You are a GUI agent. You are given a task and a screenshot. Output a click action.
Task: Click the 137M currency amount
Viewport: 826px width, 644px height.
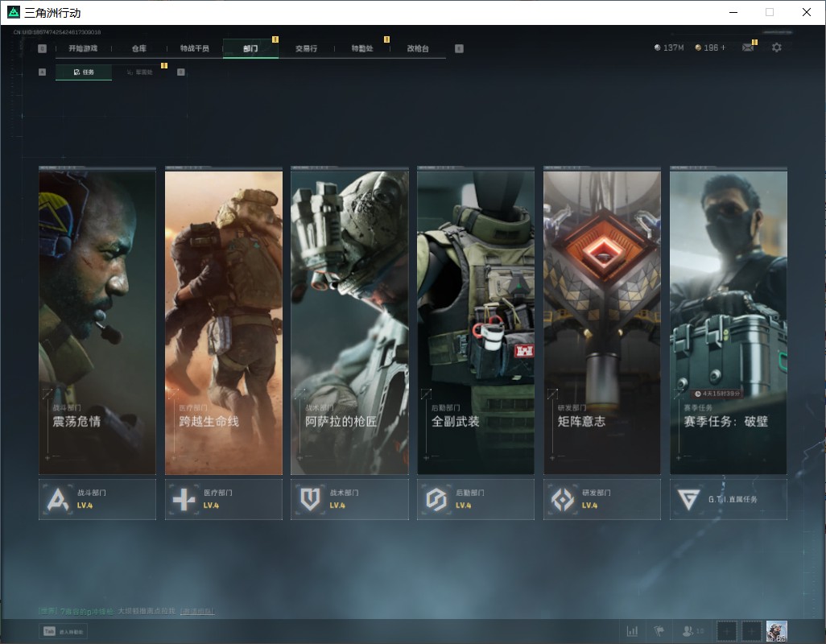pyautogui.click(x=673, y=47)
